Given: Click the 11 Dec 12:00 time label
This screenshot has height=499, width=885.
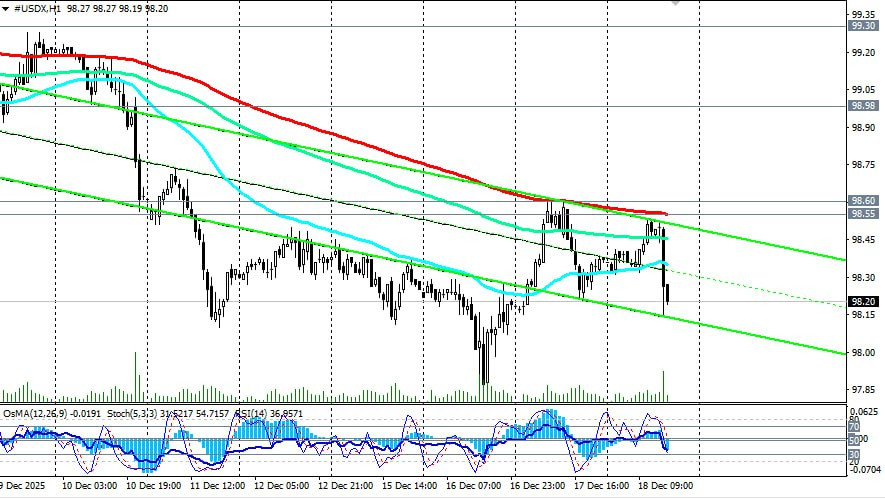Looking at the screenshot, I should pyautogui.click(x=217, y=485).
